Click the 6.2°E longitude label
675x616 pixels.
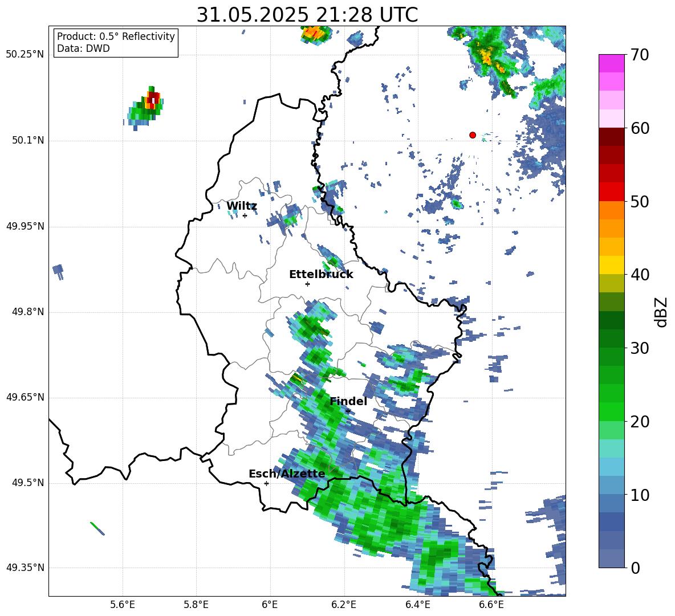coord(344,605)
